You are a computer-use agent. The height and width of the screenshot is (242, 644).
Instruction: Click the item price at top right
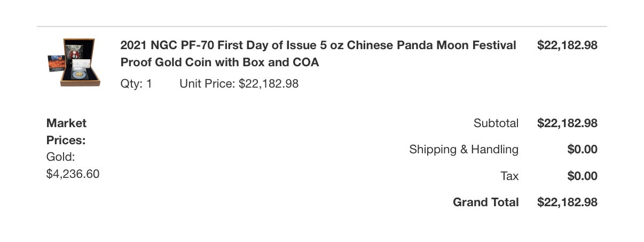point(567,45)
